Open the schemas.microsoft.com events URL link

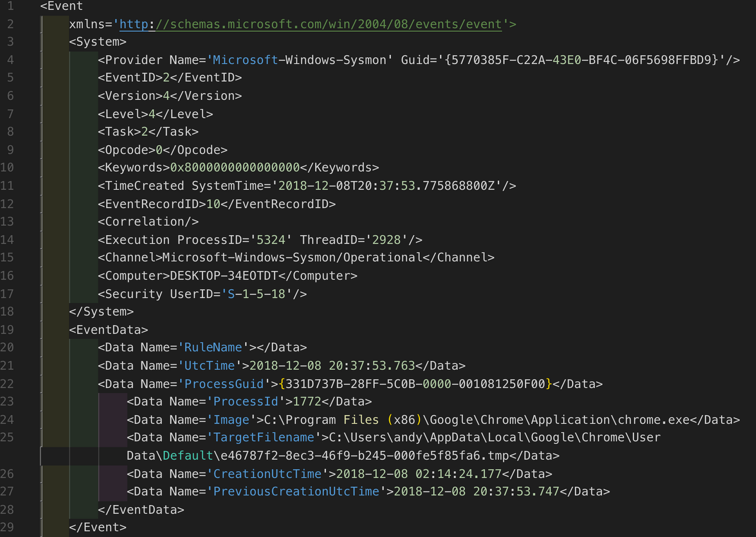click(311, 24)
